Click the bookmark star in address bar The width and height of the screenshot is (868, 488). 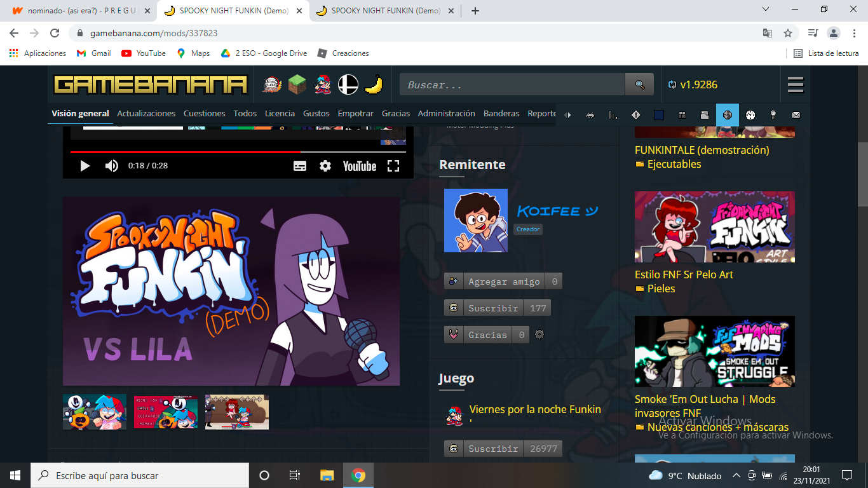pyautogui.click(x=787, y=33)
